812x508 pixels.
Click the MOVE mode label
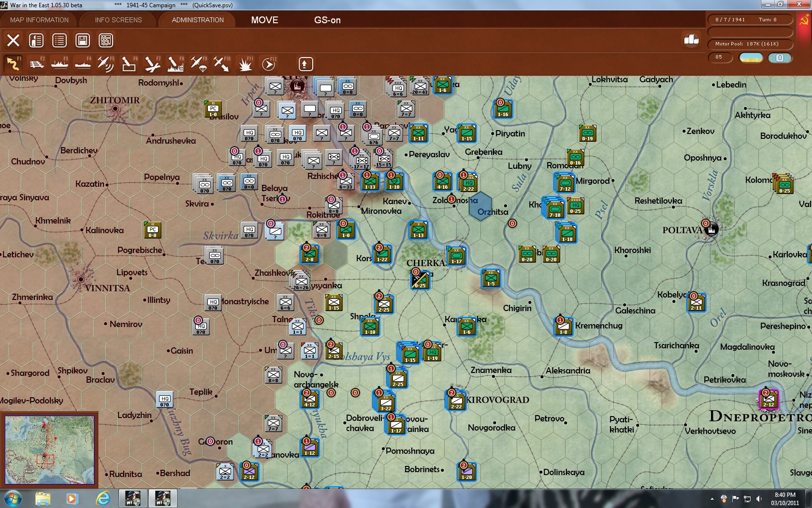tap(264, 20)
